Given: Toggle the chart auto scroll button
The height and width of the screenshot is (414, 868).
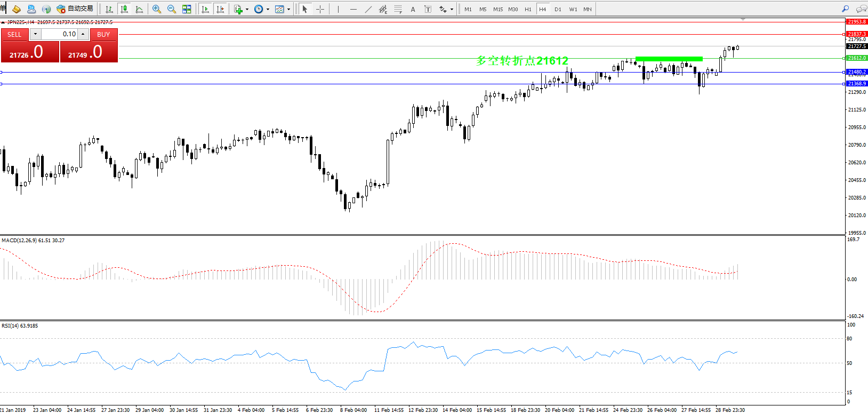Looking at the screenshot, I should (205, 9).
